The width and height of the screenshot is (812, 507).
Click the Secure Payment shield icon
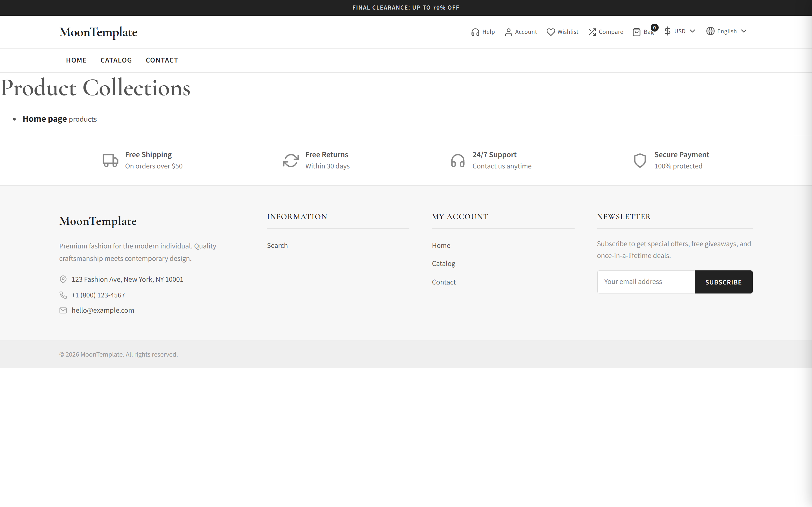tap(640, 160)
